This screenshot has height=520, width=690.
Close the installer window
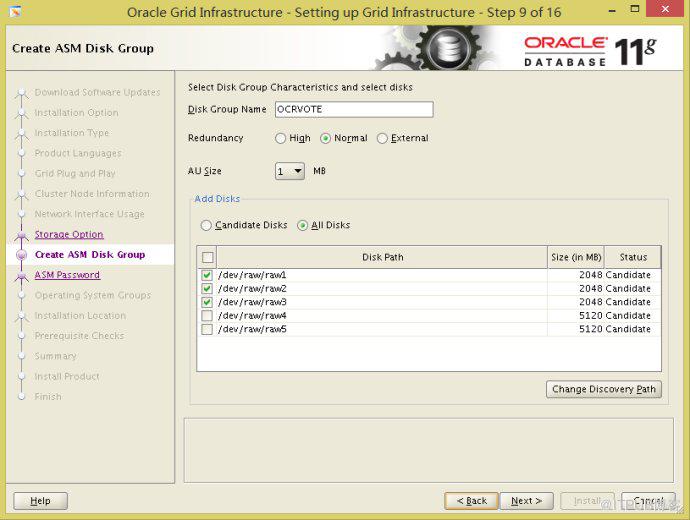(665, 9)
